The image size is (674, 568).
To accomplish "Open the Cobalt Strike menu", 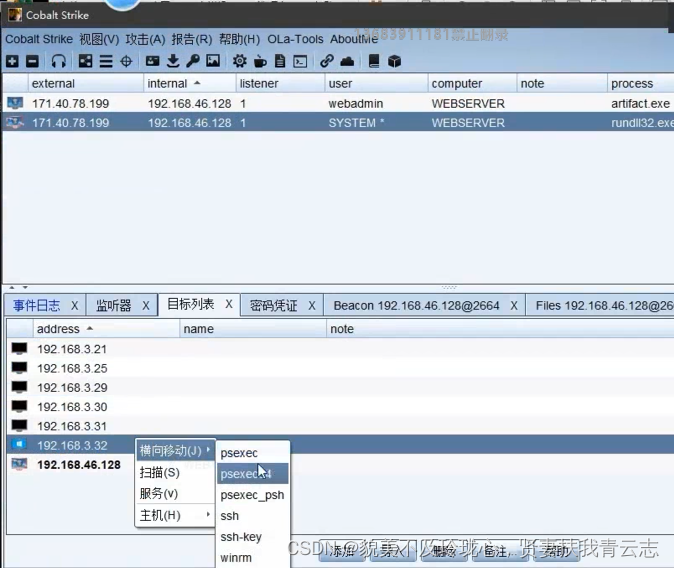I will pyautogui.click(x=39, y=39).
